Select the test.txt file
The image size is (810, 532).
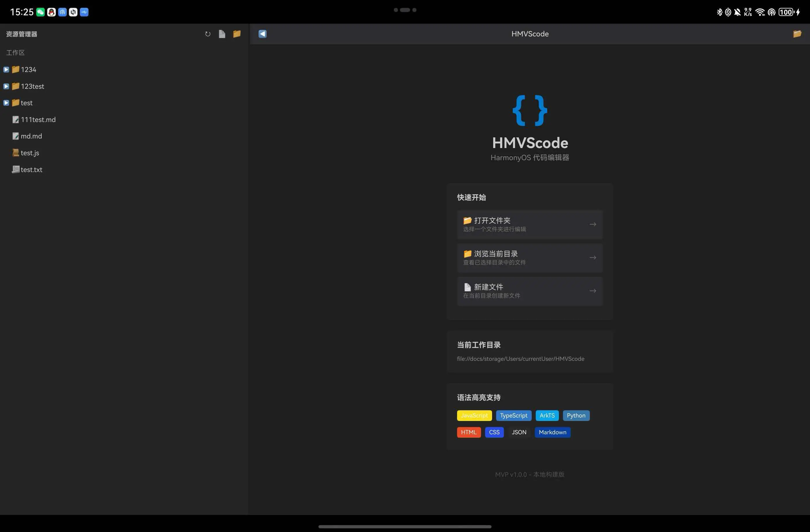[x=31, y=169]
